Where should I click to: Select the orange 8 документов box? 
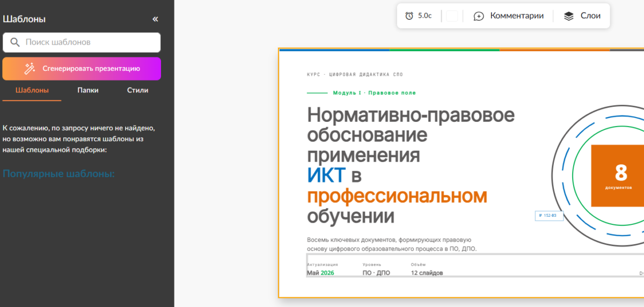tap(617, 176)
